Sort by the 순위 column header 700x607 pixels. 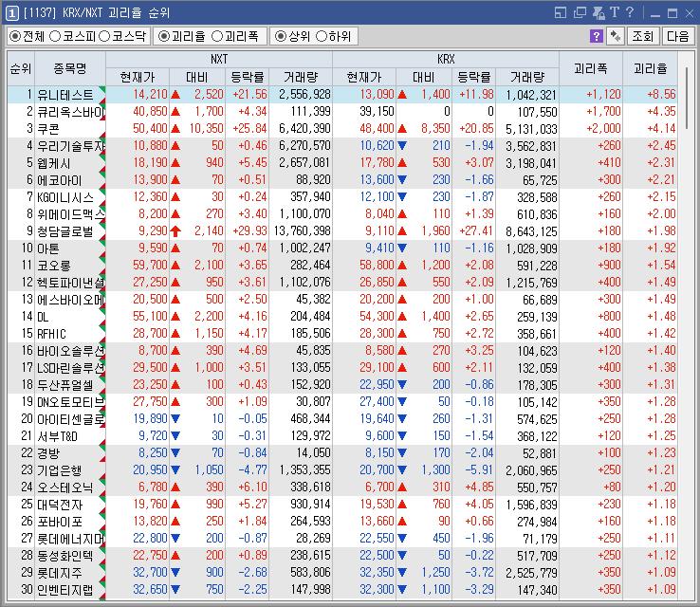click(x=21, y=68)
